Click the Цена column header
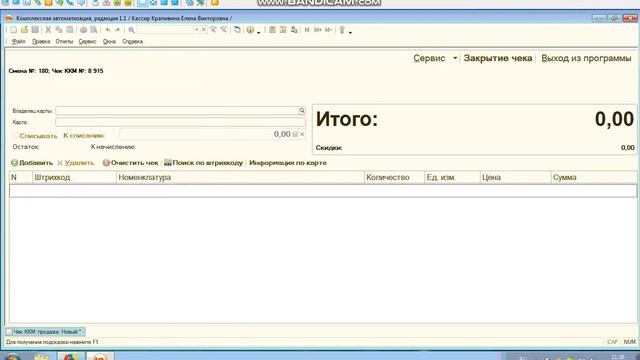 [516, 178]
